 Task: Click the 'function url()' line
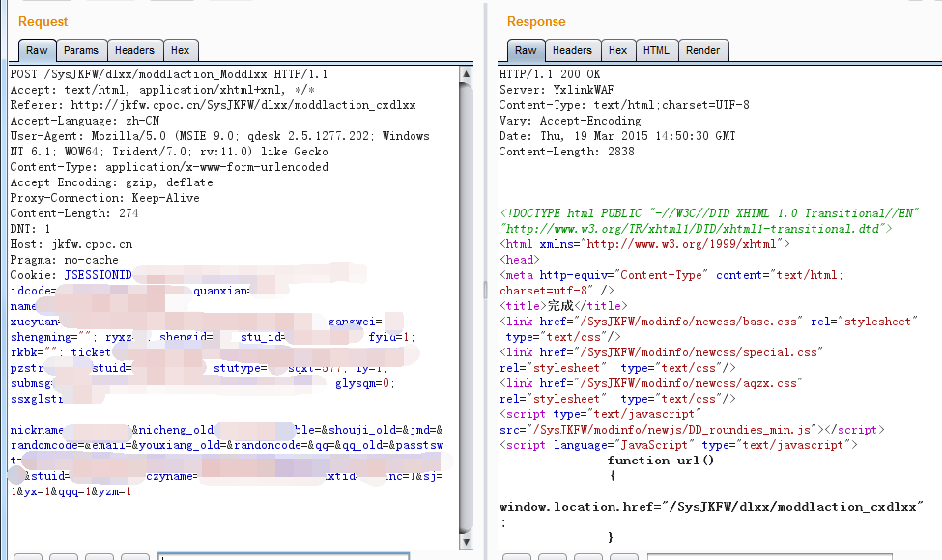click(660, 461)
